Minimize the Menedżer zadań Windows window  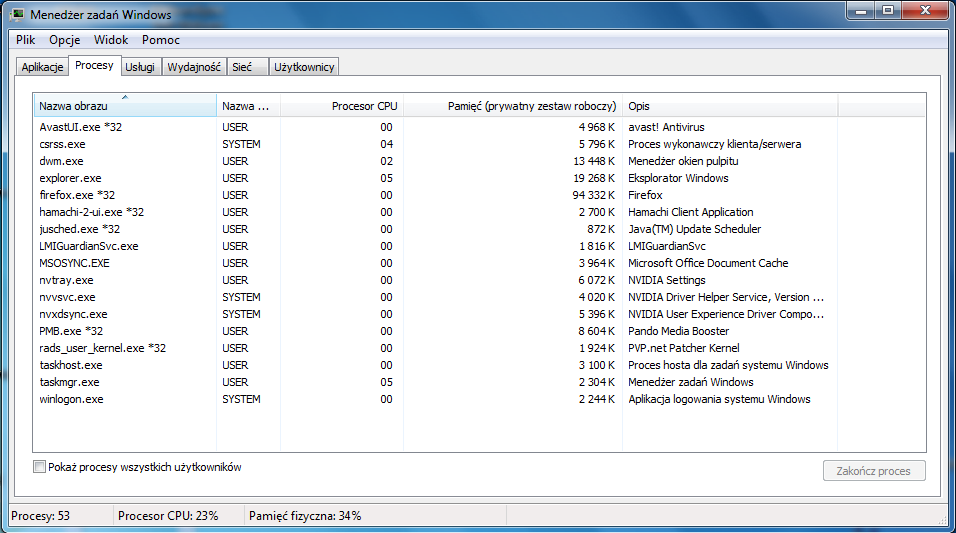pyautogui.click(x=861, y=10)
